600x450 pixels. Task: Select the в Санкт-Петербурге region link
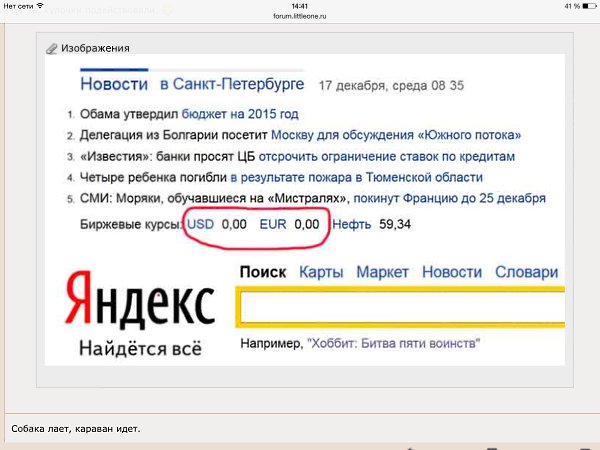234,84
